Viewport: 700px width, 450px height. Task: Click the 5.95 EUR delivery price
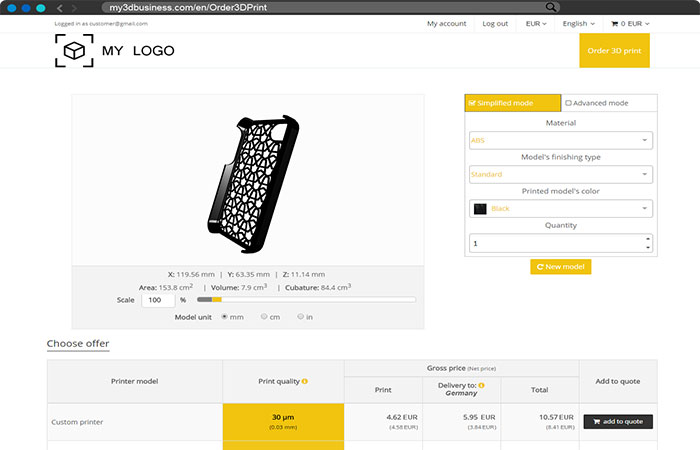479,417
